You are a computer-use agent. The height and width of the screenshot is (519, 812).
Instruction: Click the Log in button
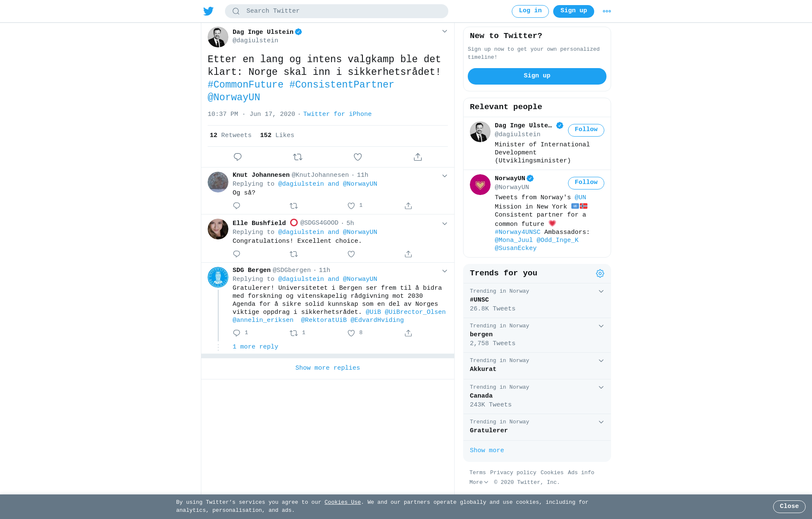[530, 11]
